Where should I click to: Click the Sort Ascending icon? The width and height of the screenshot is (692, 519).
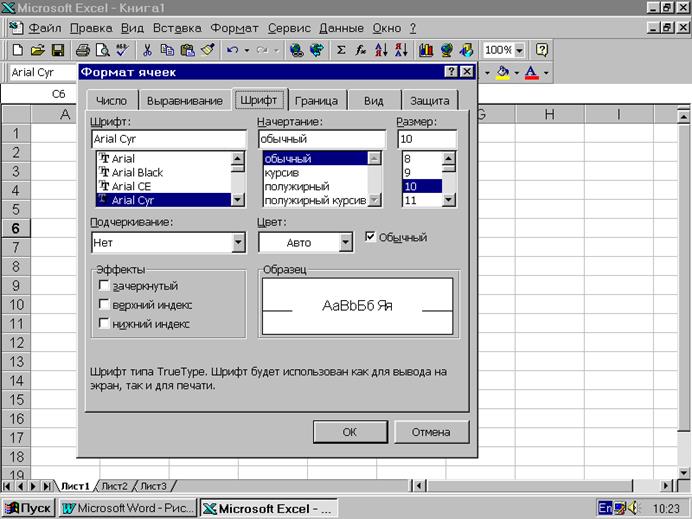381,50
